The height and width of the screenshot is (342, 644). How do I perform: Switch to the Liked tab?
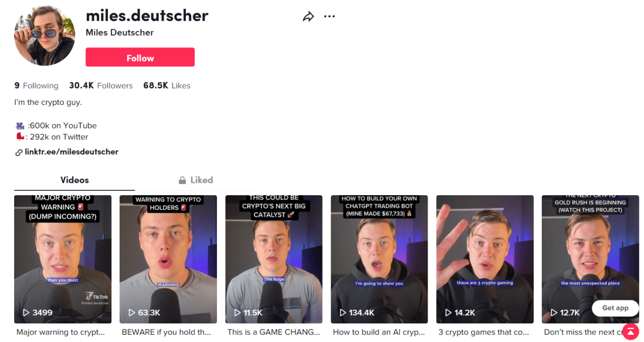(x=195, y=180)
